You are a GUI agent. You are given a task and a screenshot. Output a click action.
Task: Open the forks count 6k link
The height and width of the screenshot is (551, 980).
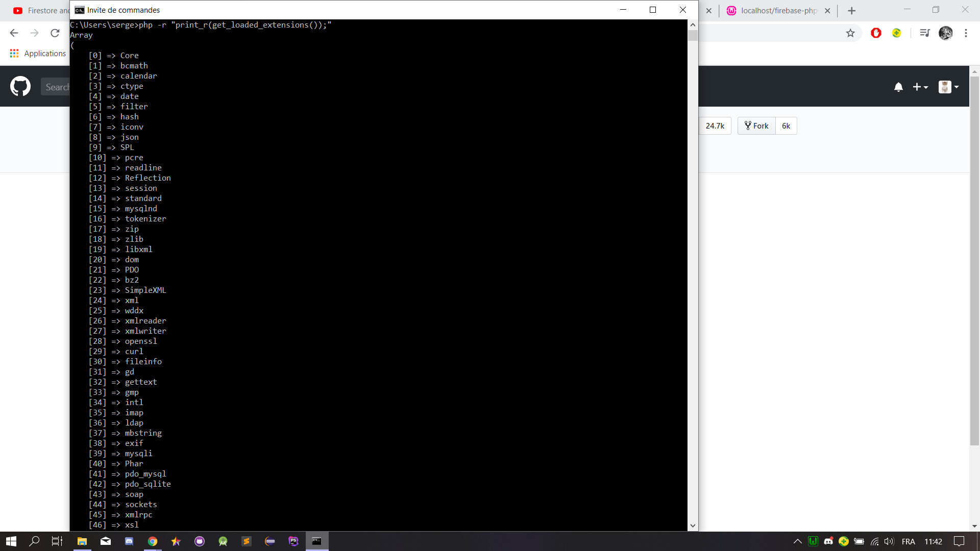click(786, 126)
